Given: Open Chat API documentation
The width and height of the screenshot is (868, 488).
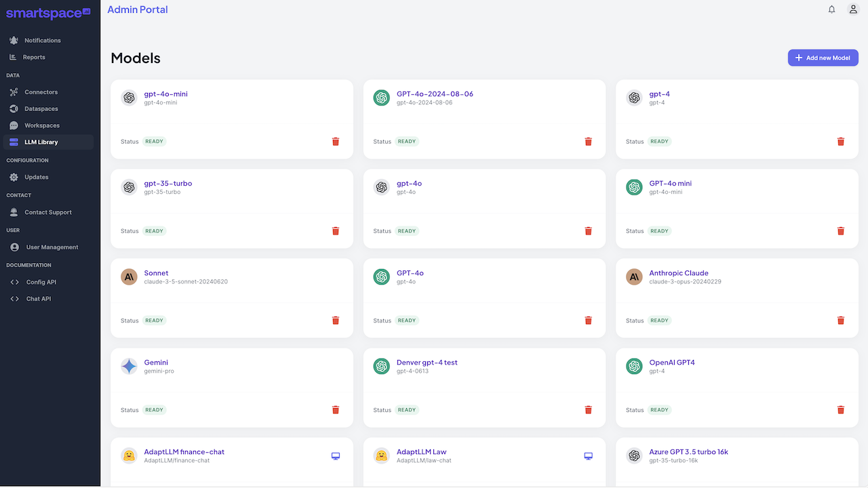Looking at the screenshot, I should (x=49, y=299).
